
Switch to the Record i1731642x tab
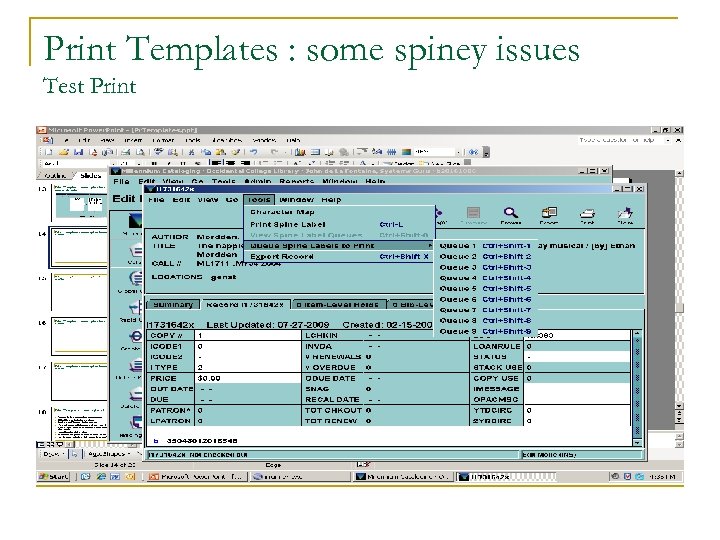pos(245,304)
